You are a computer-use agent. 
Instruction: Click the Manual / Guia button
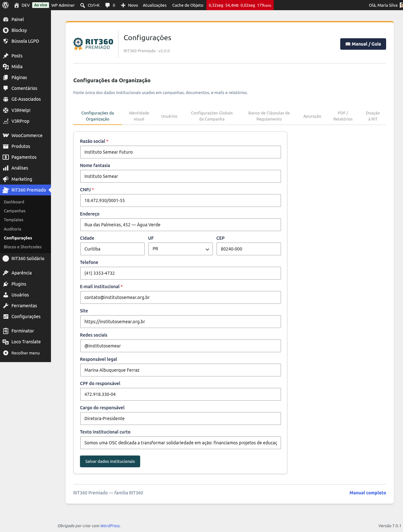coord(363,44)
